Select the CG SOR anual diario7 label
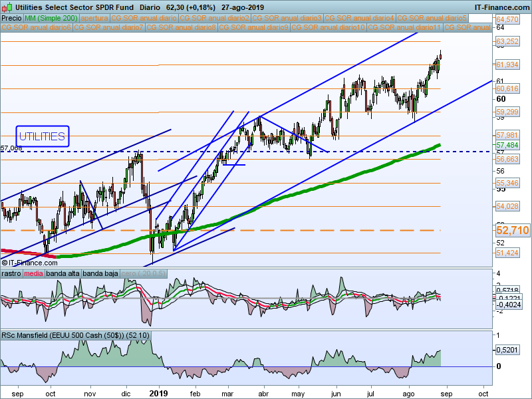This screenshot has width=532, height=399. tap(109, 27)
